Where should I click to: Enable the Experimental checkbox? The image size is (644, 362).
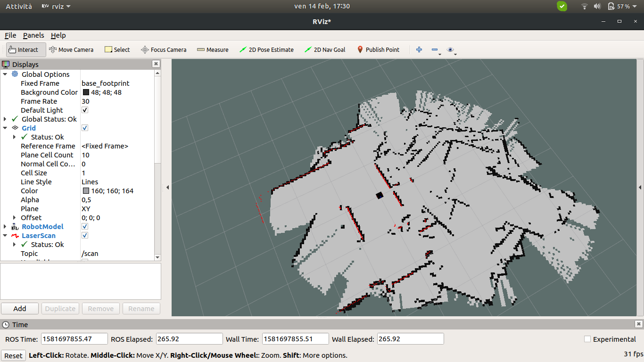pos(587,339)
